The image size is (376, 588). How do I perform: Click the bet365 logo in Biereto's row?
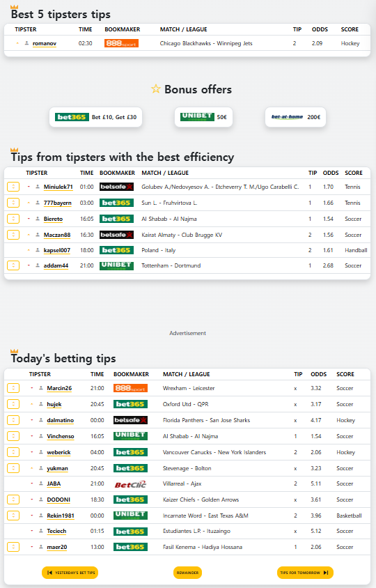(x=116, y=219)
